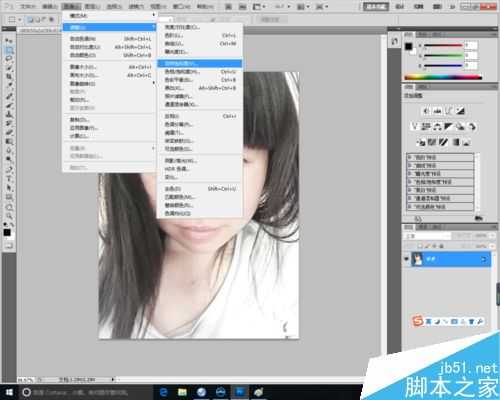Expand the Curves presets list entry
The height and width of the screenshot is (400, 500).
440,165
